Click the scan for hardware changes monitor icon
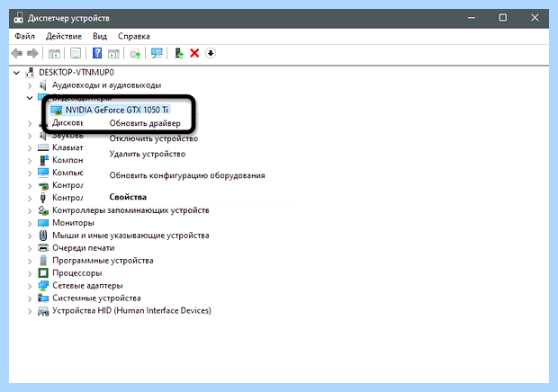This screenshot has width=558, height=392. coord(157,53)
